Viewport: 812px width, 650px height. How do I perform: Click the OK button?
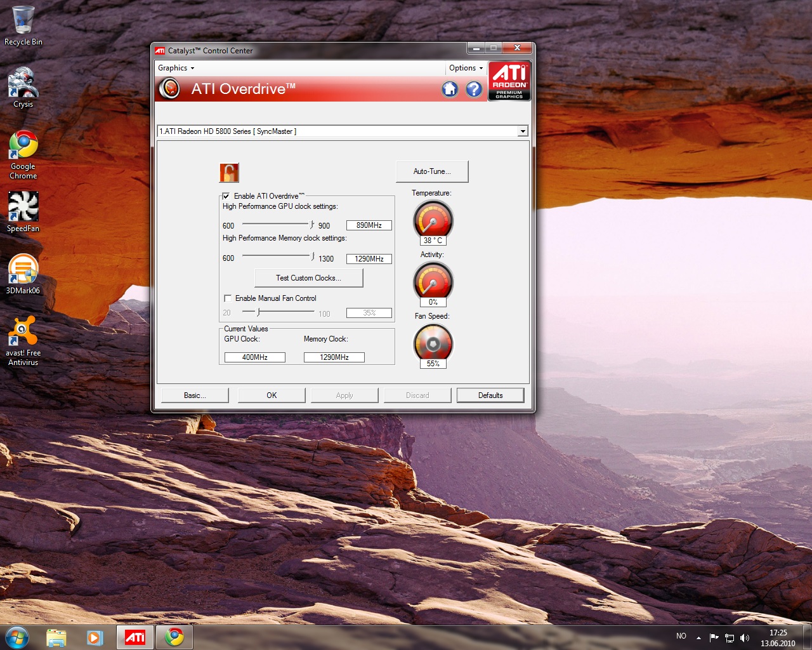pyautogui.click(x=272, y=395)
